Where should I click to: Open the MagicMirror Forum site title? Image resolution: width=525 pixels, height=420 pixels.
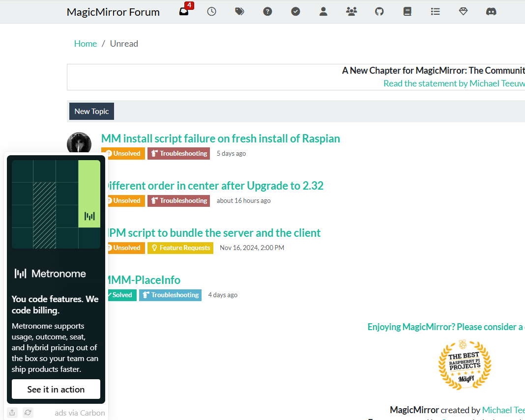pyautogui.click(x=113, y=12)
